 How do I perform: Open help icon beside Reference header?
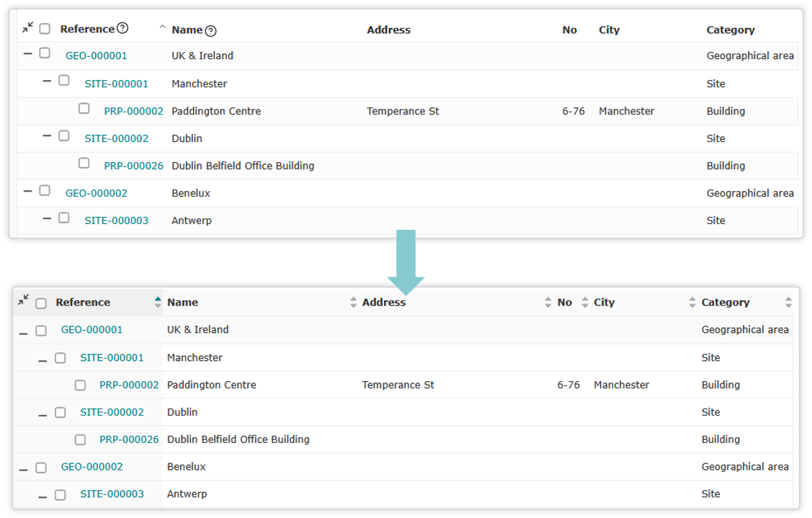122,28
